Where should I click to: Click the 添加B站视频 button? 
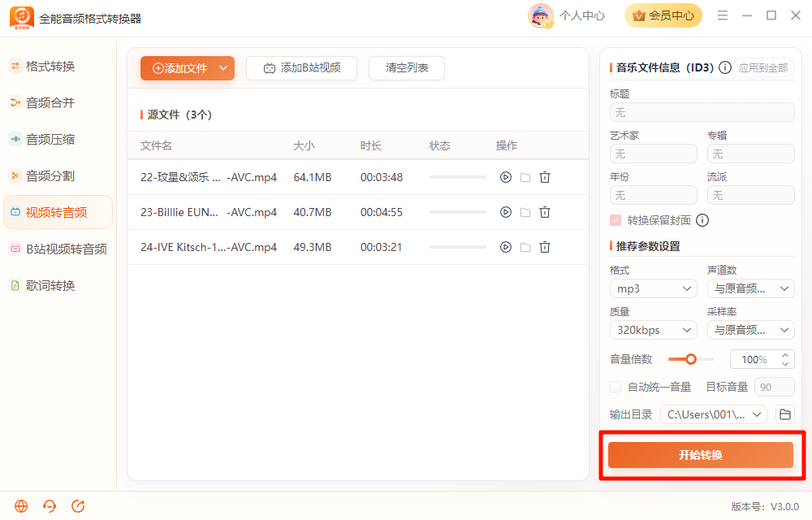(x=301, y=68)
